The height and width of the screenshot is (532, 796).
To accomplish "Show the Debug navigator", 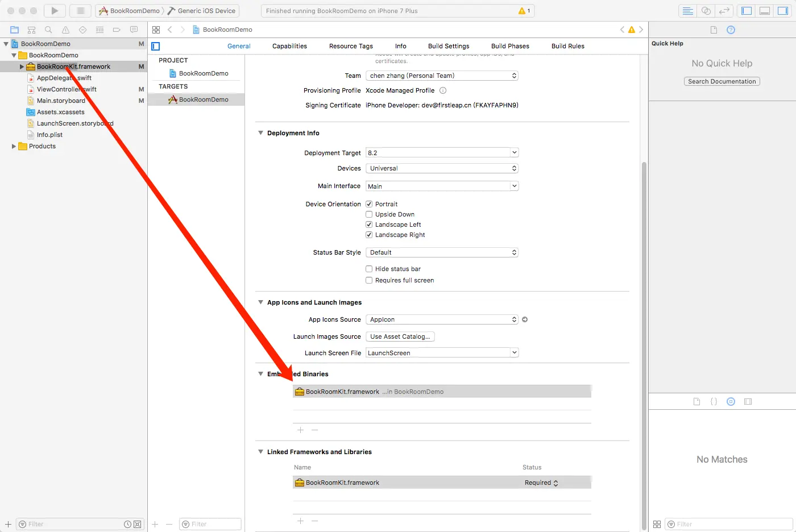I will [100, 30].
